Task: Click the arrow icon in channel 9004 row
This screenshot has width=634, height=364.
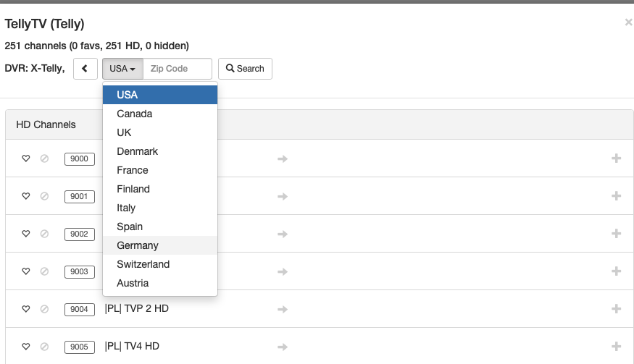Action: pyautogui.click(x=283, y=309)
